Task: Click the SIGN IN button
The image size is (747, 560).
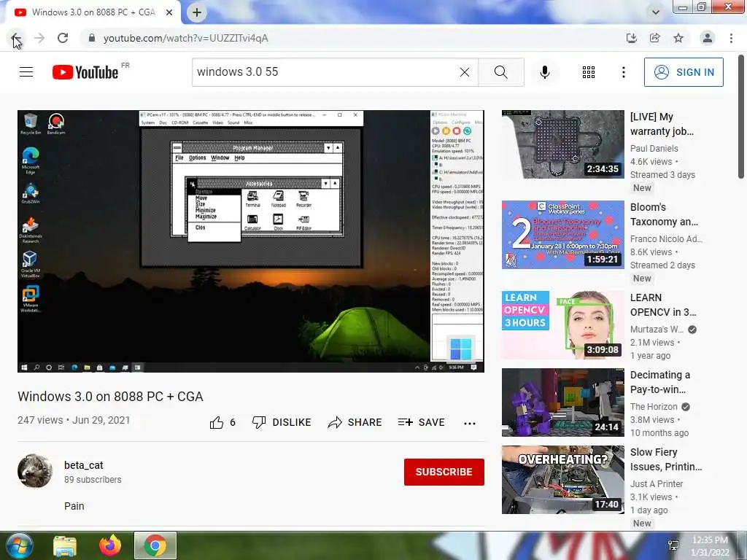Action: tap(684, 72)
